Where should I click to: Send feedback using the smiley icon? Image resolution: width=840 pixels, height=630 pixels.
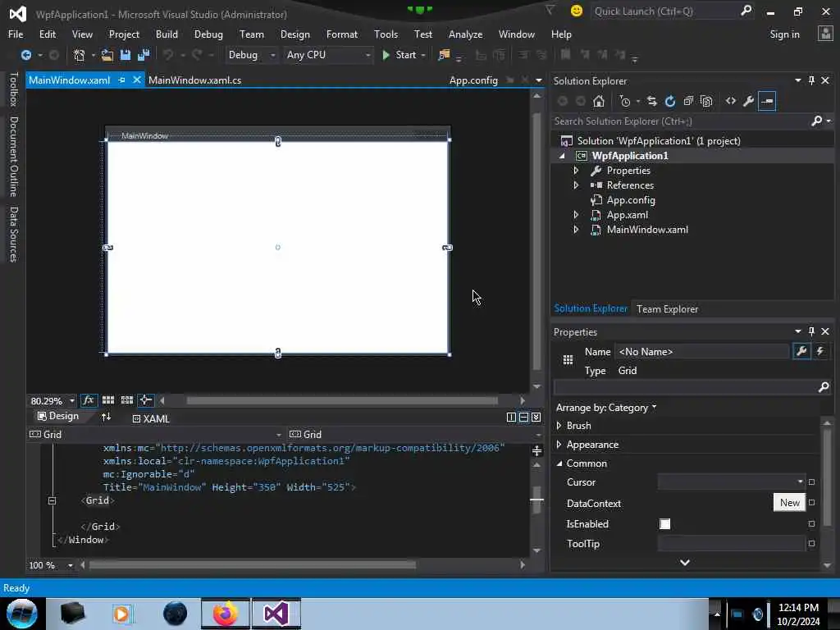click(577, 11)
